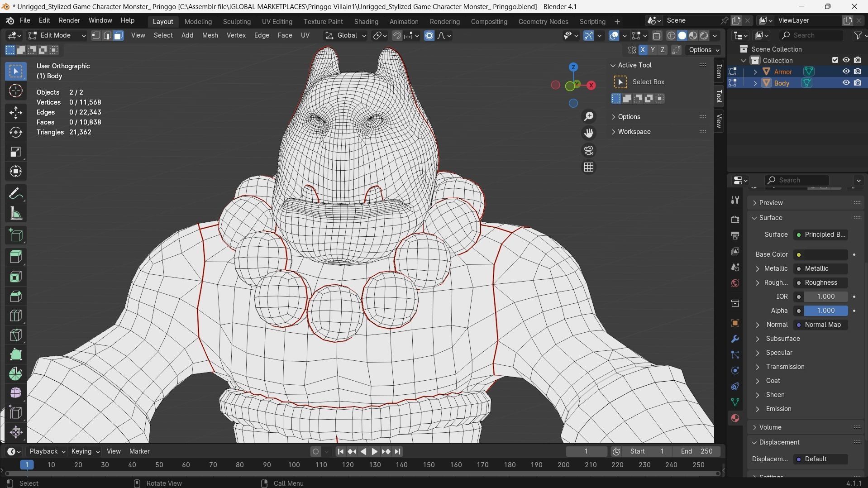Adjust the Alpha value slider
This screenshot has width=868, height=488.
click(x=825, y=311)
